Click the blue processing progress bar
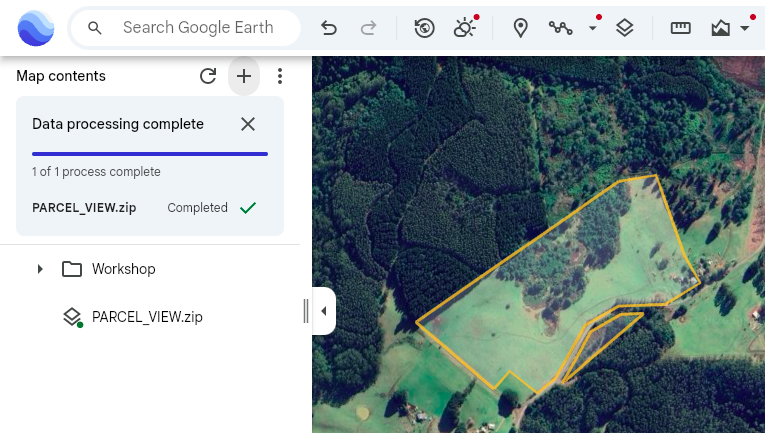This screenshot has width=765, height=433. click(x=150, y=154)
